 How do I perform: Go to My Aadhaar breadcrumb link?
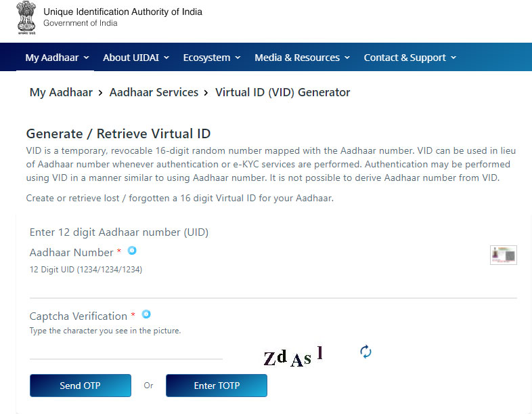pyautogui.click(x=61, y=92)
